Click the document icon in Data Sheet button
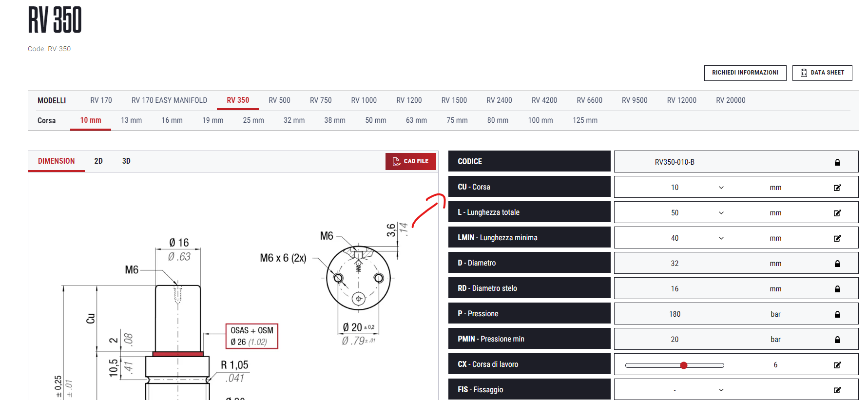 click(804, 73)
